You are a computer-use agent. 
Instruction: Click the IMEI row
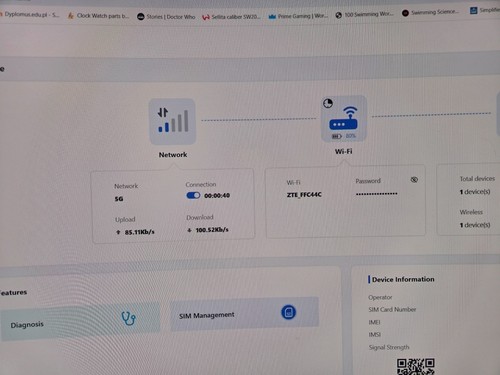click(x=374, y=322)
